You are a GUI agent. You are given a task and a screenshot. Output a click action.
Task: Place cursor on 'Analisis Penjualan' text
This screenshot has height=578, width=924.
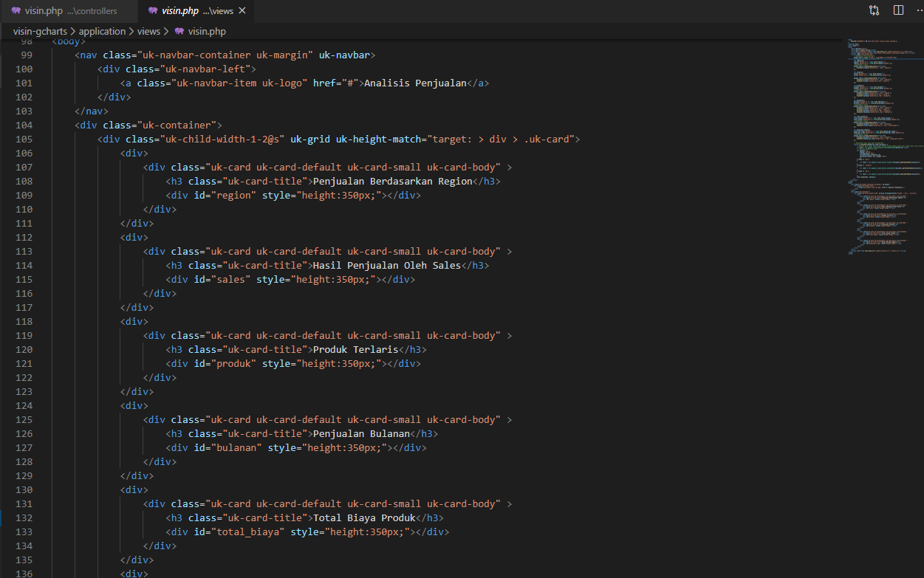[416, 83]
